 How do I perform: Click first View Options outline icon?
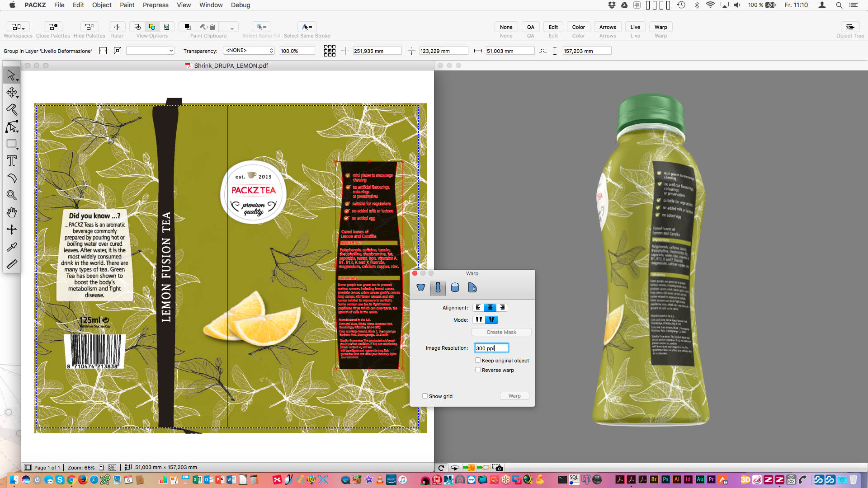(x=137, y=27)
